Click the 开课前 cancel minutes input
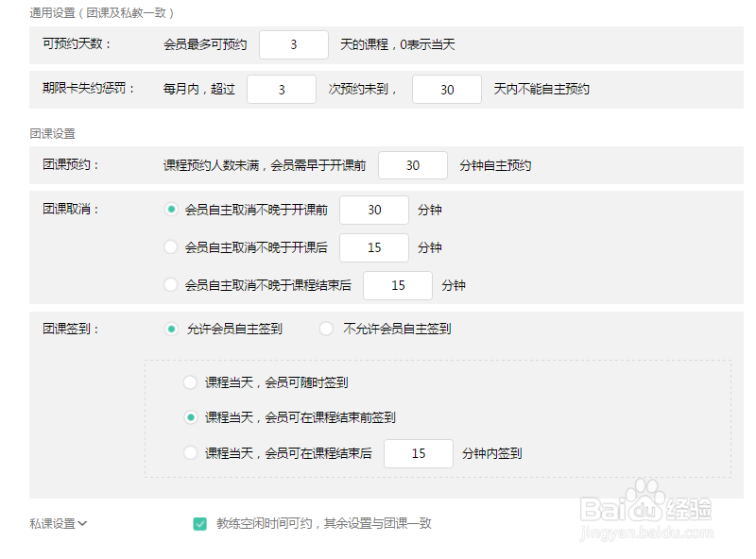Screen dimensions: 756x559 click(x=374, y=210)
